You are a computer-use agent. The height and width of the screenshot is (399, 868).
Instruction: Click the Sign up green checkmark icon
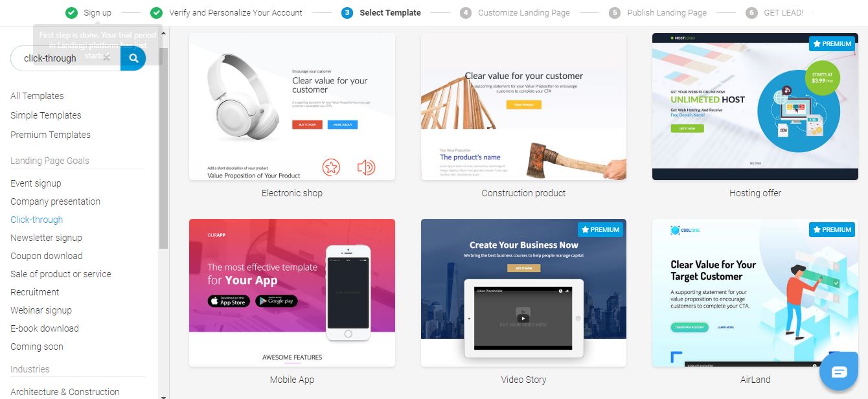pos(71,12)
